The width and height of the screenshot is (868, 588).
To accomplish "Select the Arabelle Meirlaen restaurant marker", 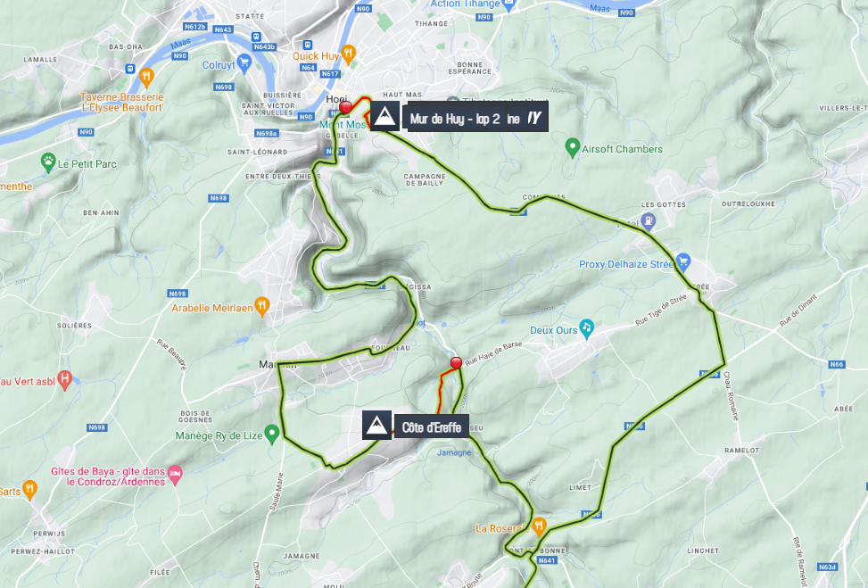I will tap(262, 306).
